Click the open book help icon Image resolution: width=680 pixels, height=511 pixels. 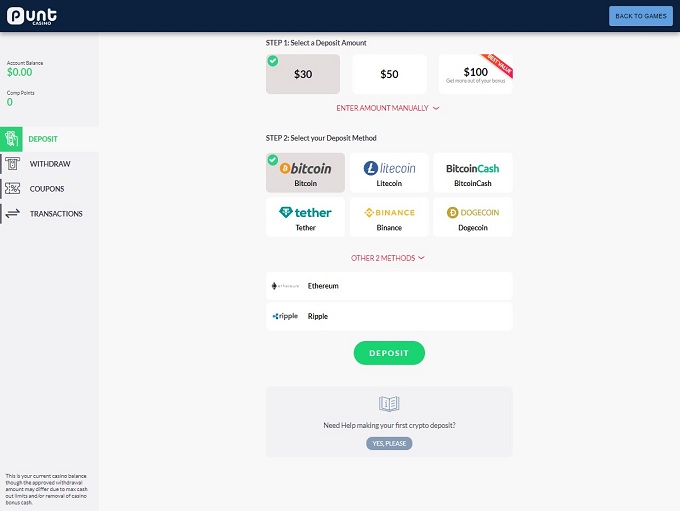click(389, 404)
